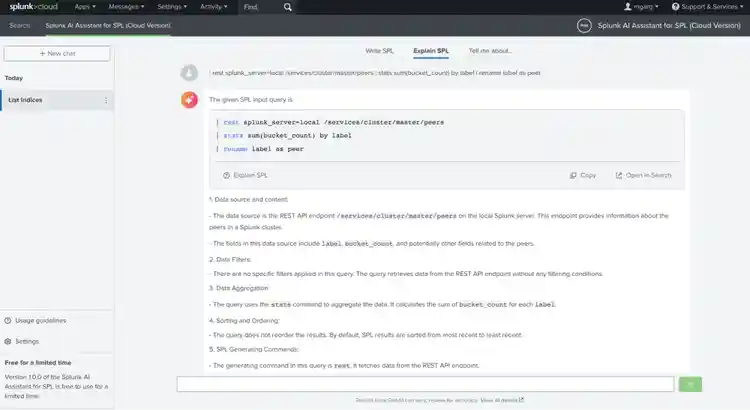
Task: Open the Support & Services menu
Action: [710, 7]
